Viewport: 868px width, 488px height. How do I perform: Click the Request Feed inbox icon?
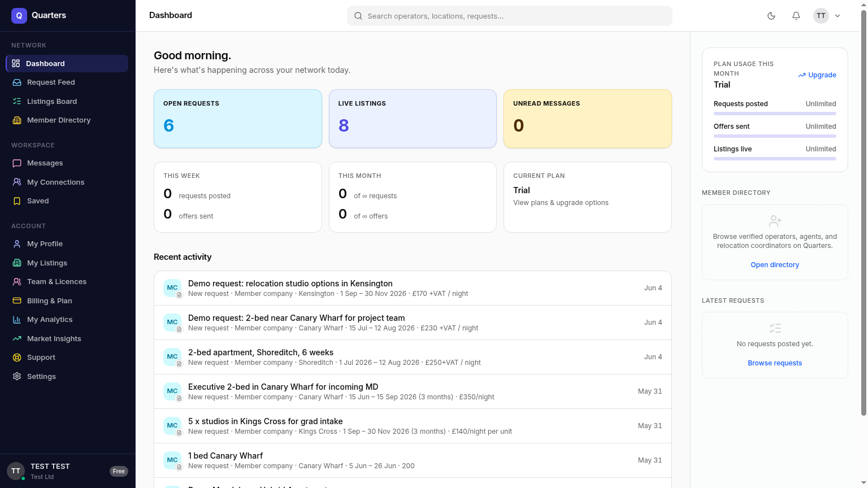(x=17, y=82)
